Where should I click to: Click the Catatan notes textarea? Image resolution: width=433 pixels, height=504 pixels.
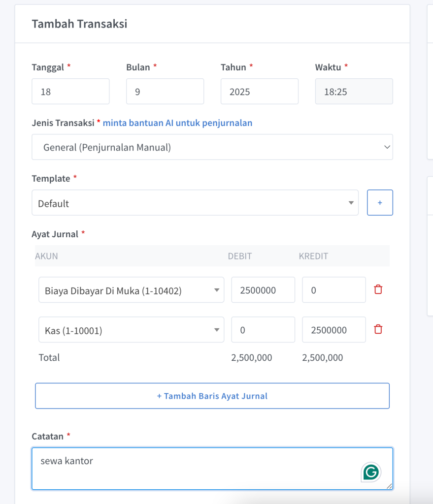[x=197, y=468]
